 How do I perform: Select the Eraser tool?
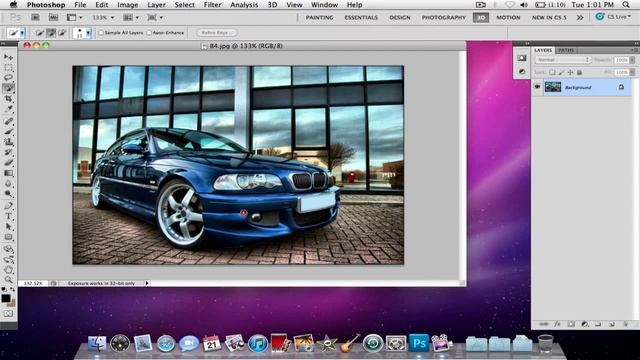tap(8, 162)
